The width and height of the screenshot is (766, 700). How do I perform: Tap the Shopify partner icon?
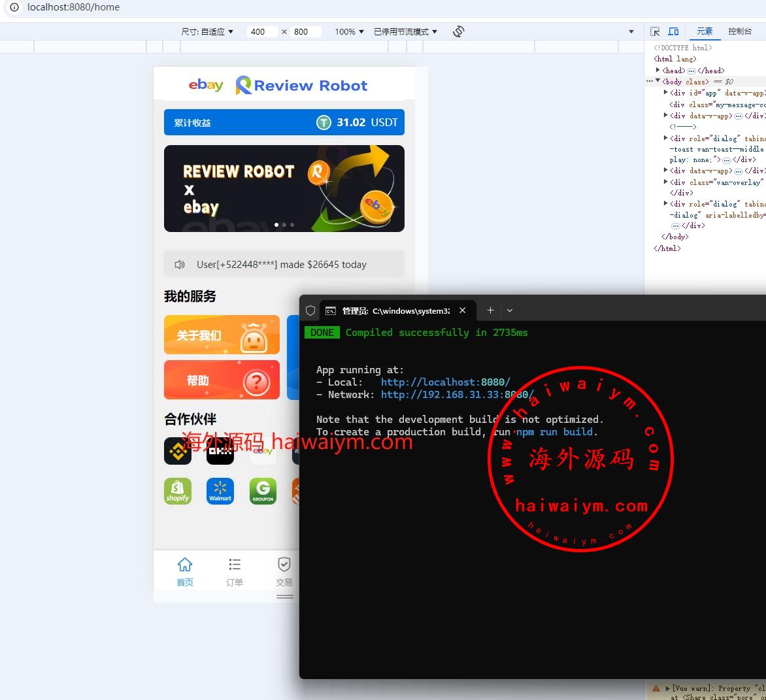(x=178, y=491)
